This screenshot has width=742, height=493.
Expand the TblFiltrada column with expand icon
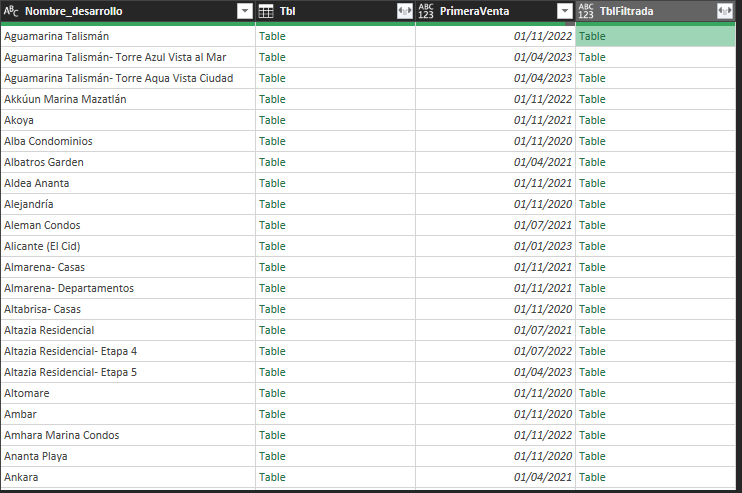[x=724, y=11]
